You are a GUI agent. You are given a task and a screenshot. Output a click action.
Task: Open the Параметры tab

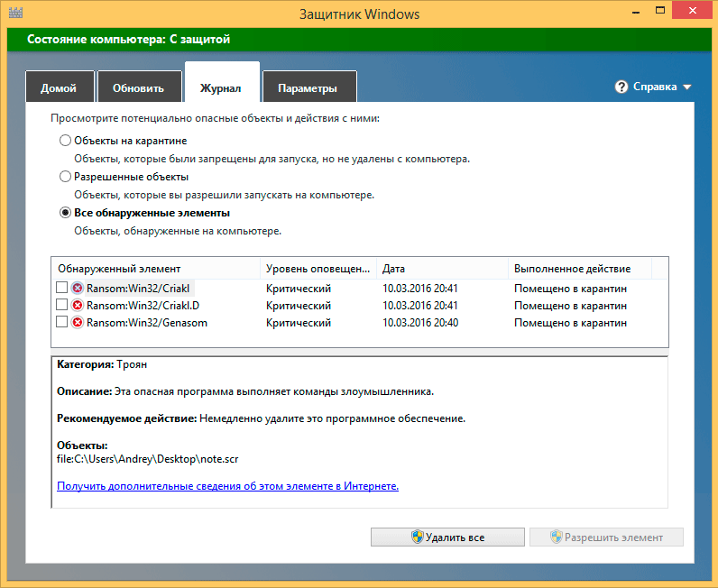point(308,88)
